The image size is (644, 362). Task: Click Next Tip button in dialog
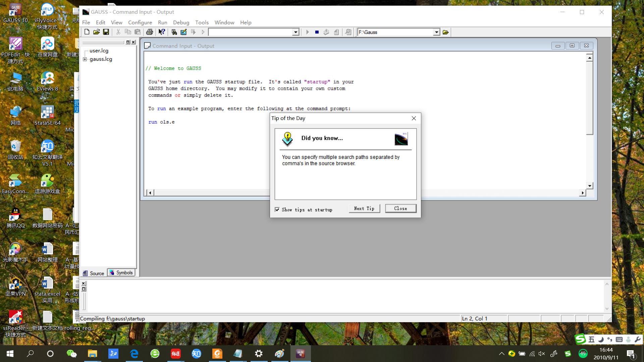click(364, 208)
